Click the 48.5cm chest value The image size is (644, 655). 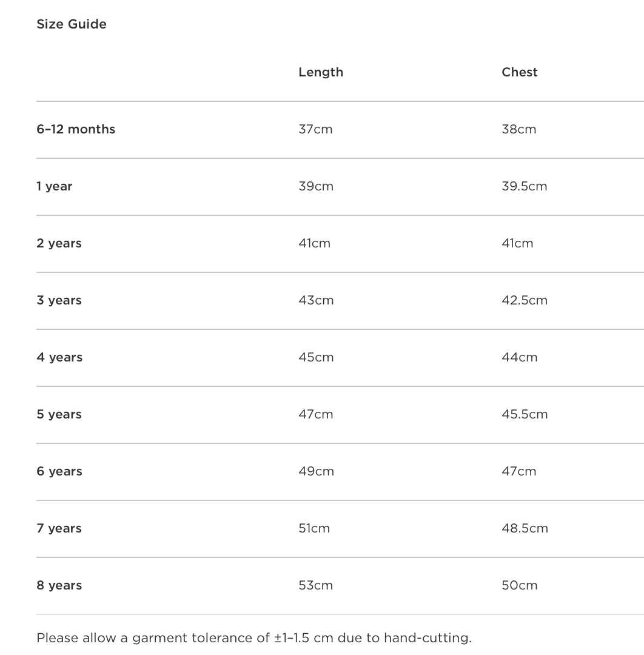coord(525,528)
